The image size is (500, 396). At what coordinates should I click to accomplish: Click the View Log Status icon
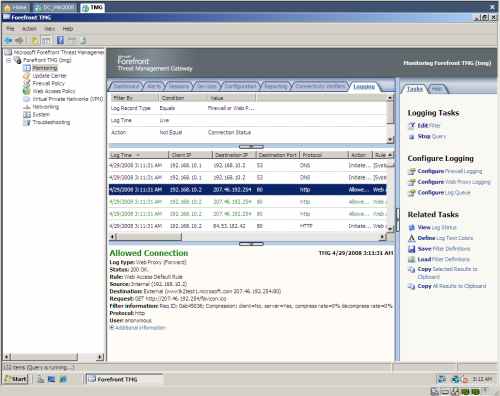tap(412, 227)
